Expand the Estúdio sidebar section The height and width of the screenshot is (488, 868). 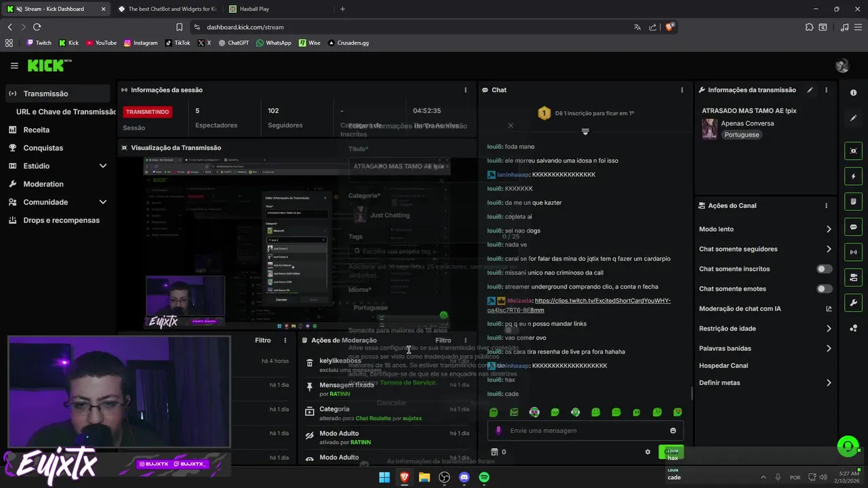click(x=102, y=166)
